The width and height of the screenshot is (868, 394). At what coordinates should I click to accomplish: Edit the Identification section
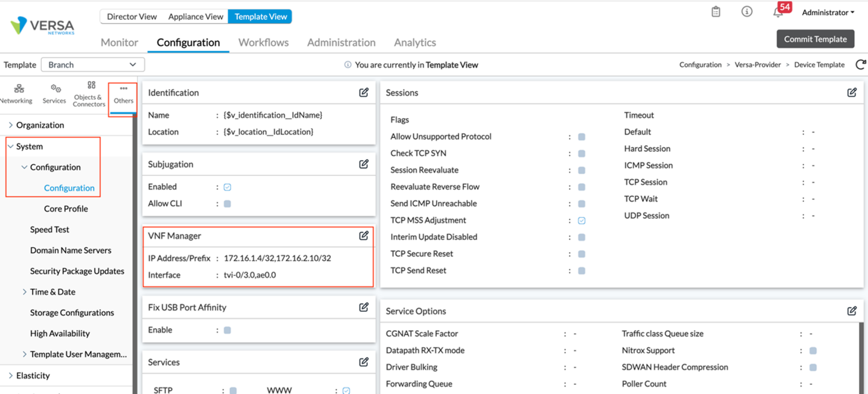[364, 92]
